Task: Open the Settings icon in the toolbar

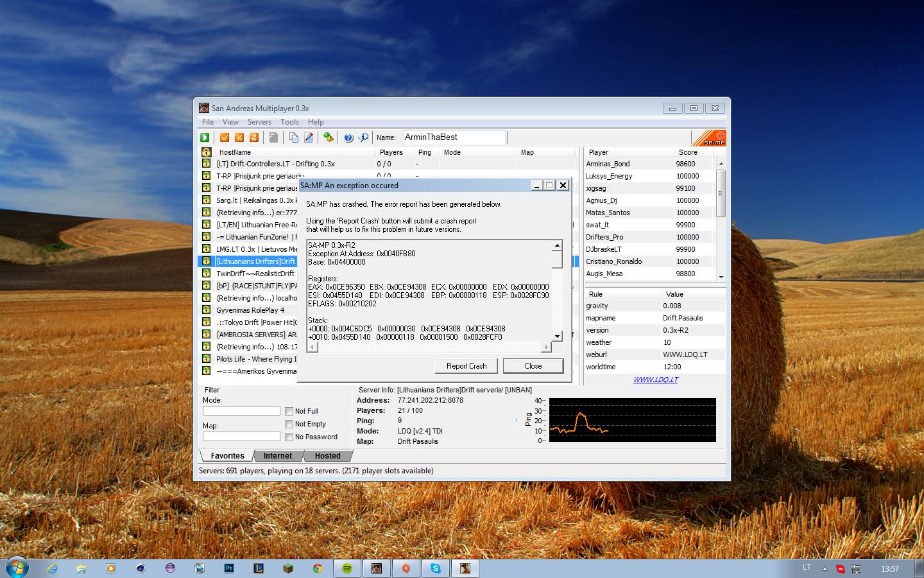Action: tap(329, 137)
